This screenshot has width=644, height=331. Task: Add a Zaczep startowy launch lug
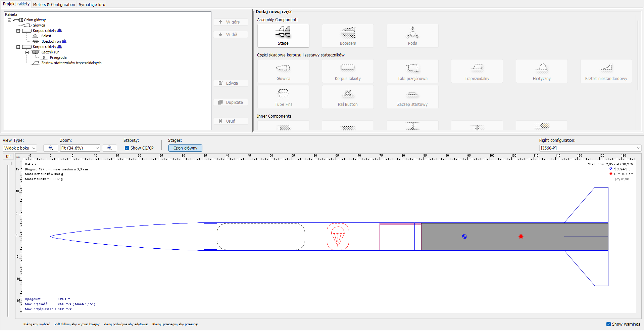tap(412, 97)
